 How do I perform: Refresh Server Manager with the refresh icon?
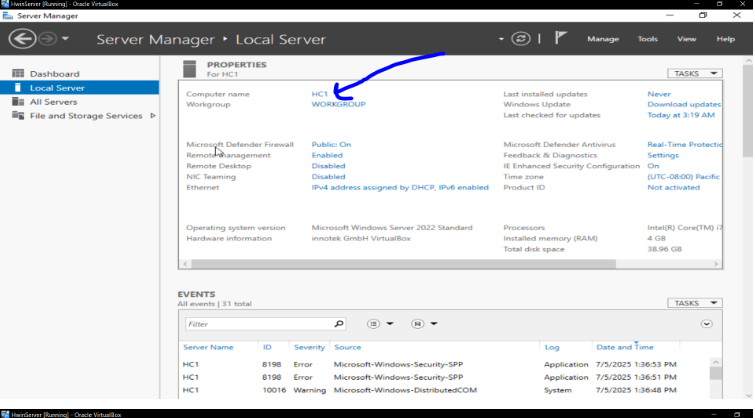521,39
